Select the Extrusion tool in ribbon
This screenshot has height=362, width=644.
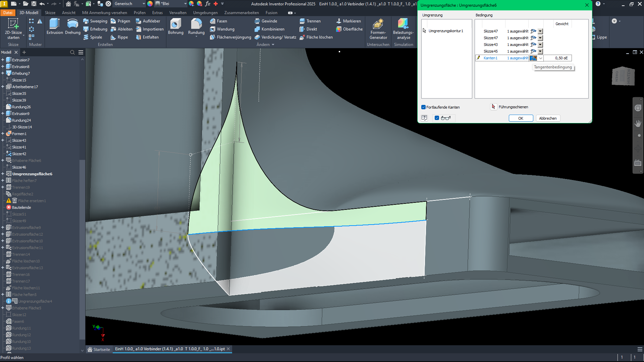coord(55,27)
